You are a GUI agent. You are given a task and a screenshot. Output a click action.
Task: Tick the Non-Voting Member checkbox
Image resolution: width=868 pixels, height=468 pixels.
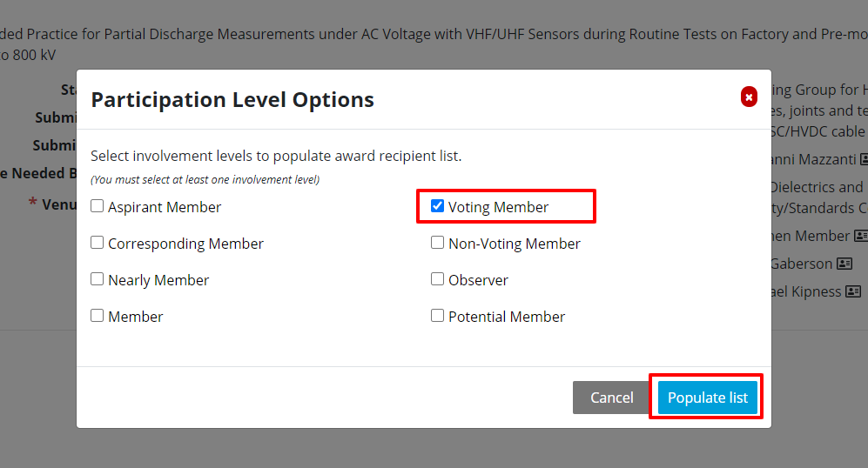pyautogui.click(x=437, y=243)
